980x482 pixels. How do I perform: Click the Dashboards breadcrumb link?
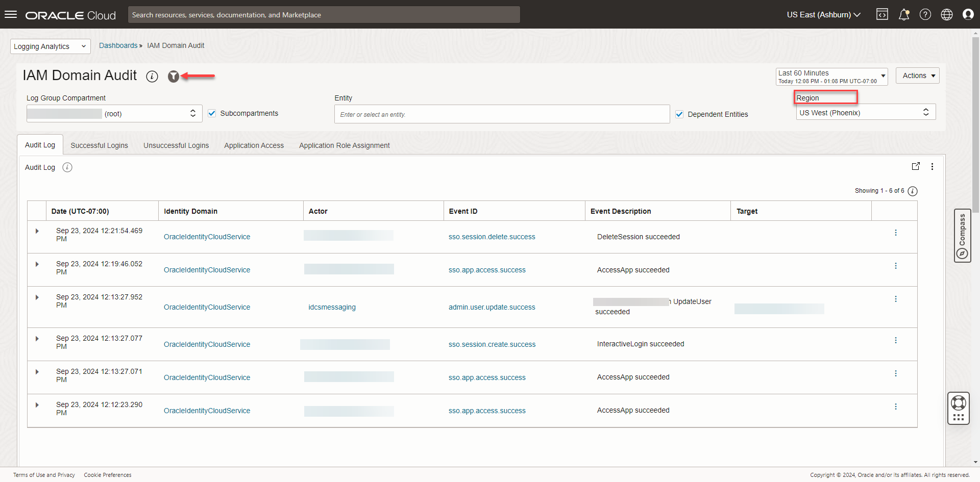click(118, 45)
